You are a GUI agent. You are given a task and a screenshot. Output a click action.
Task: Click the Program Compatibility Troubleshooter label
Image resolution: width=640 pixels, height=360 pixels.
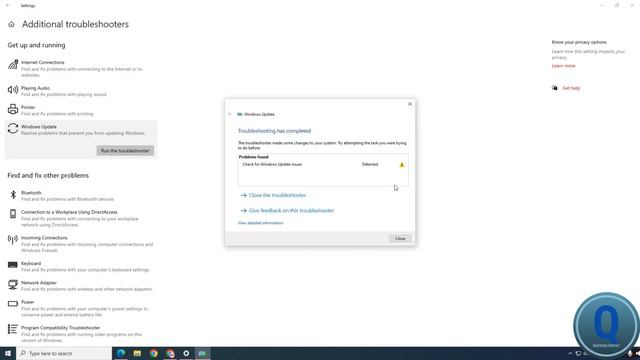(x=60, y=328)
